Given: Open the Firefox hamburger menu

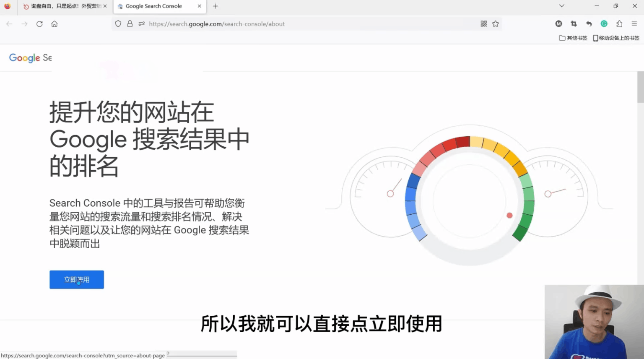Looking at the screenshot, I should tap(634, 23).
